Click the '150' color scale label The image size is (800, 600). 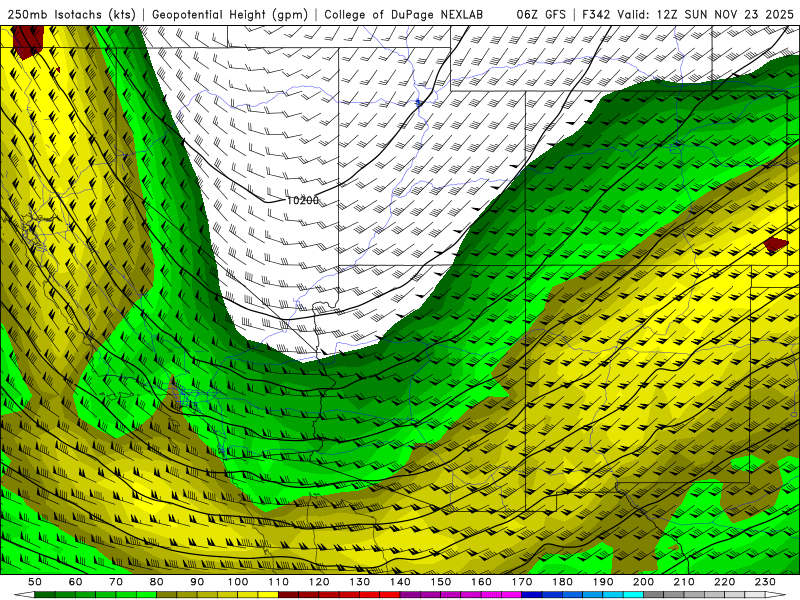coord(441,582)
